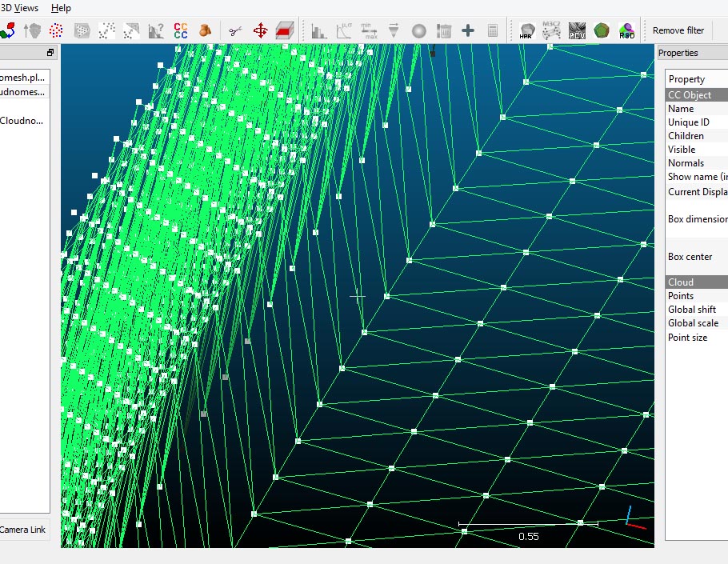This screenshot has width=728, height=564.
Task: Open the 3D Views menu
Action: (x=19, y=8)
